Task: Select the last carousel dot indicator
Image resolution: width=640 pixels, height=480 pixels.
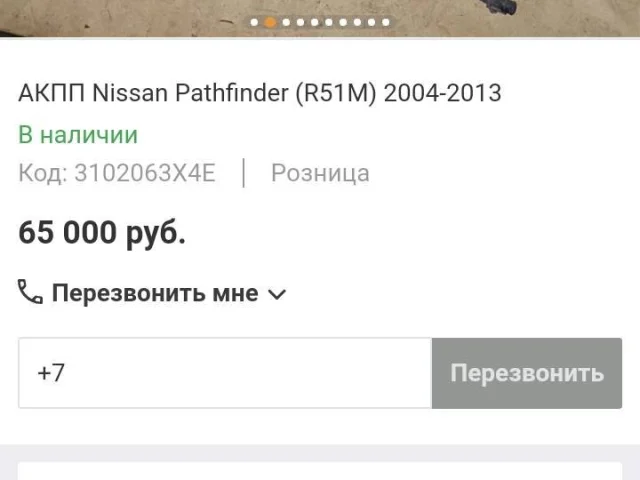Action: [x=386, y=22]
